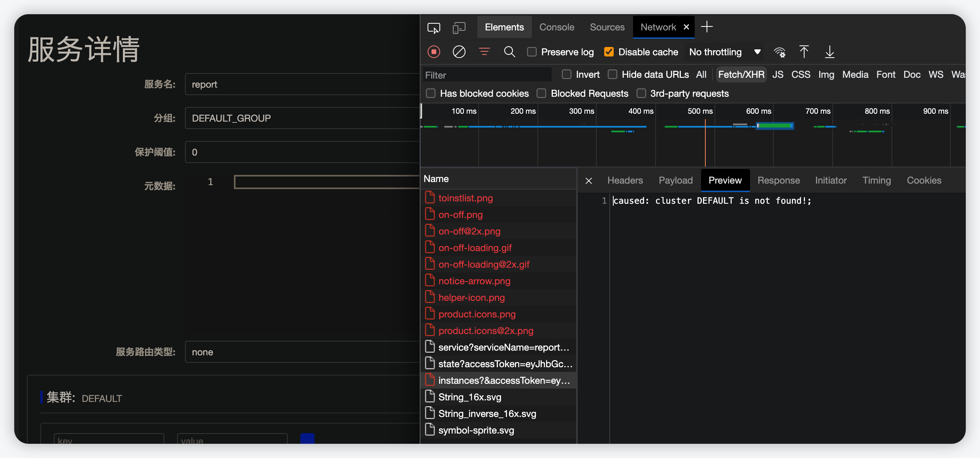Click the protection threshold field showing 0

(x=302, y=152)
